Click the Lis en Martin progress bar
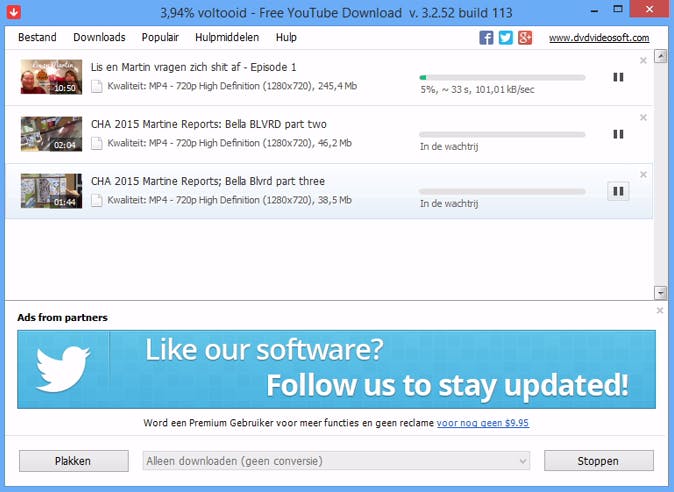 [502, 78]
